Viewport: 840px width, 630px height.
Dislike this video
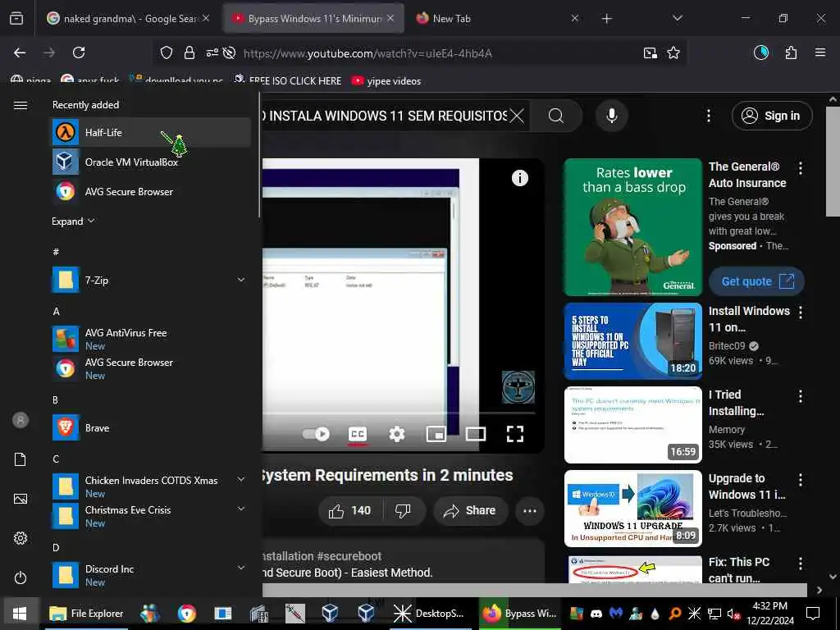tap(404, 510)
